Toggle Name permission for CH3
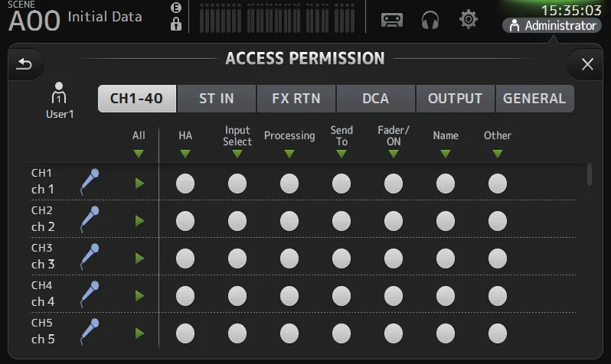This screenshot has width=611, height=364. [446, 258]
